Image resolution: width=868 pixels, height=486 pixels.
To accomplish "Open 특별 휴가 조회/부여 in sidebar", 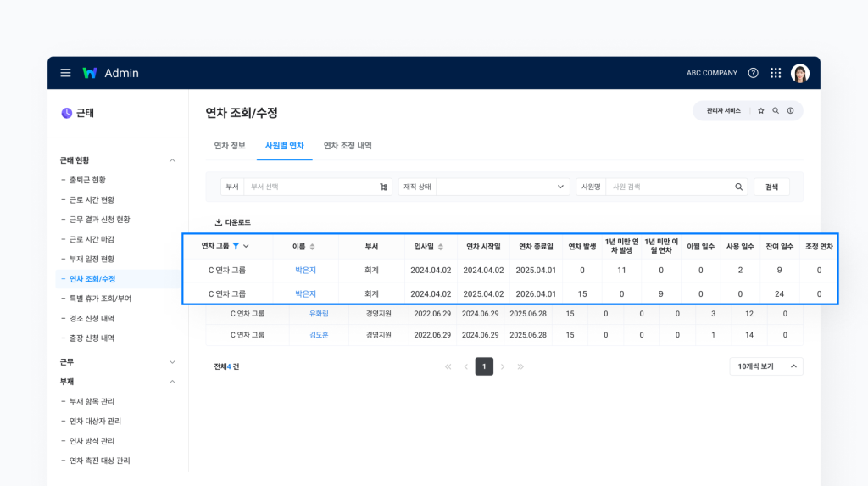I will tap(100, 299).
